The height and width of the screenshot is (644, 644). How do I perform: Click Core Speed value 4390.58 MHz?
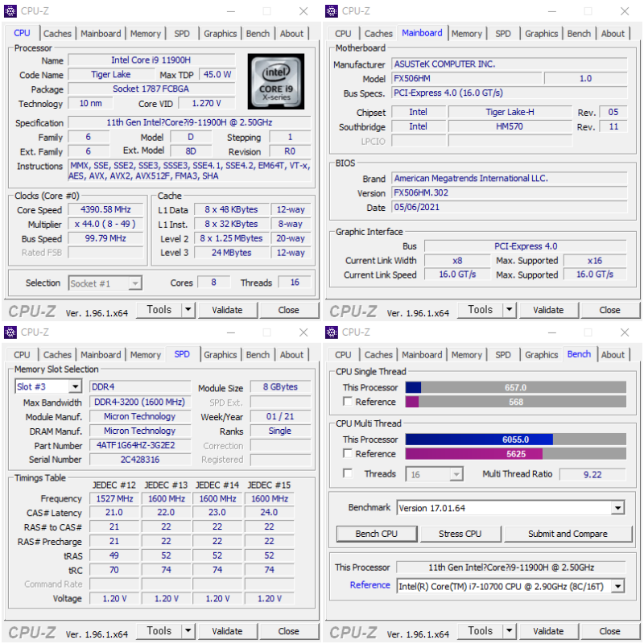[x=105, y=209]
